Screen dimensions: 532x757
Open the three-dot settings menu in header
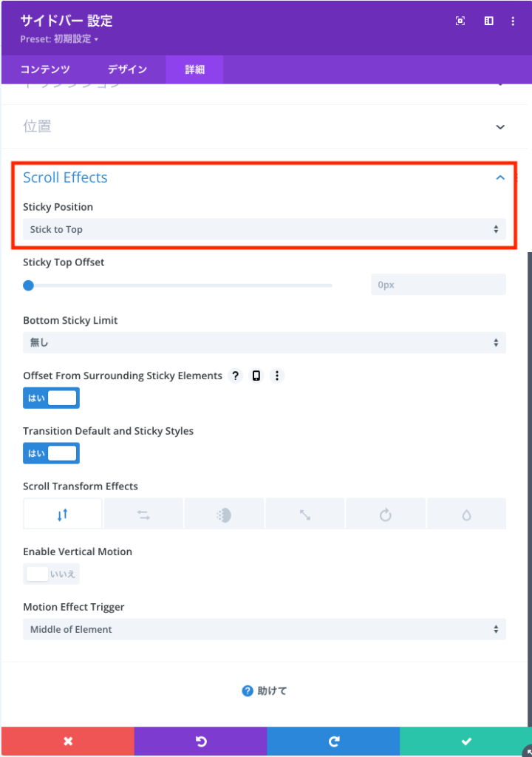[x=513, y=21]
